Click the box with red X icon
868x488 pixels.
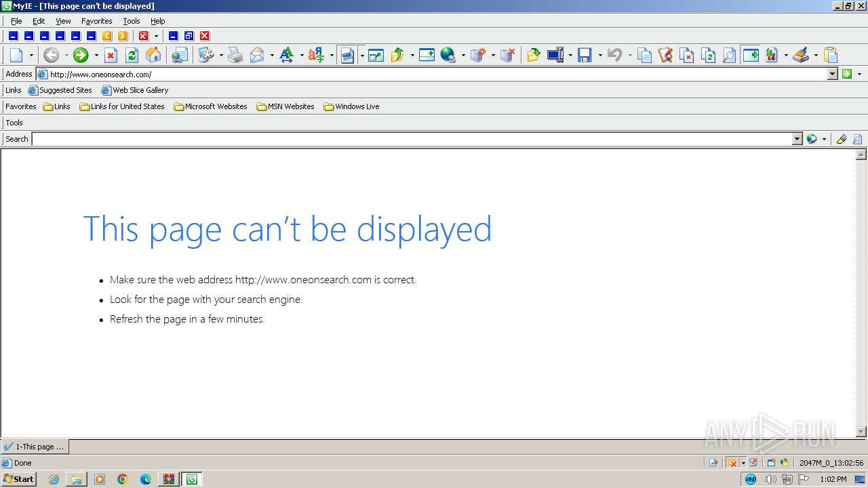click(x=507, y=55)
